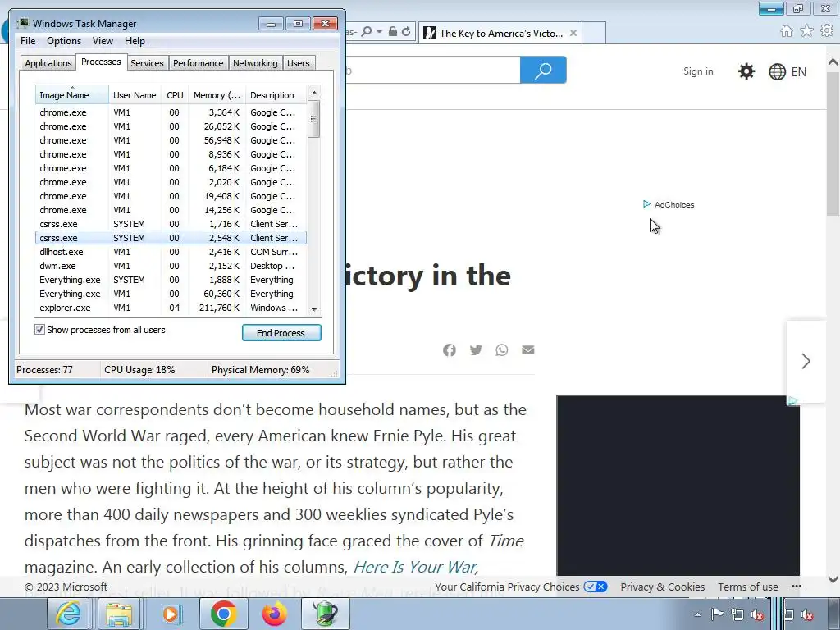Select chrome.exe row using 56,948 K

point(171,140)
